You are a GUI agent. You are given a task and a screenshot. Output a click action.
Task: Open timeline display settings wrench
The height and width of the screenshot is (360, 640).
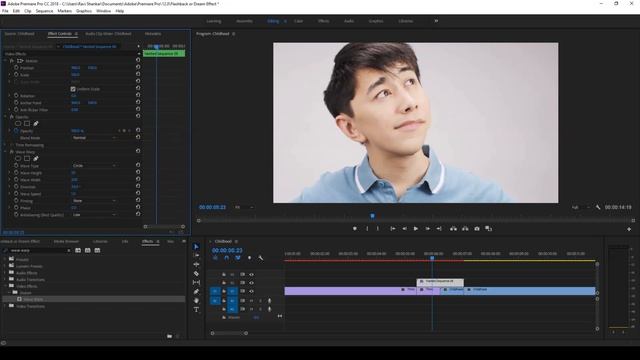260,258
